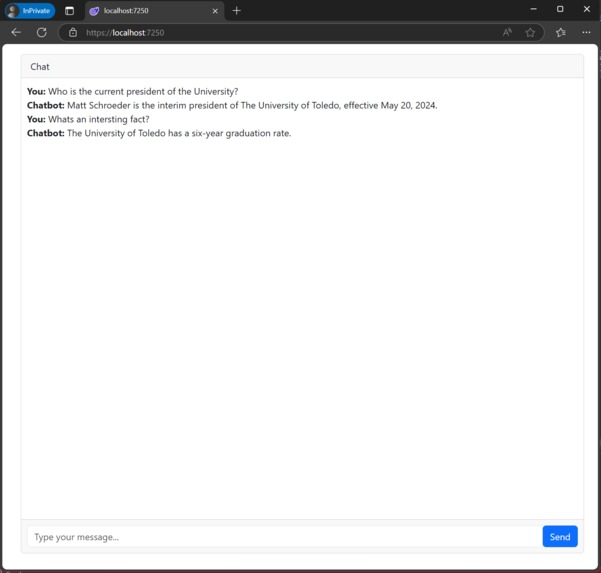601x573 pixels.
Task: Open the Favorites list icon
Action: pos(561,33)
